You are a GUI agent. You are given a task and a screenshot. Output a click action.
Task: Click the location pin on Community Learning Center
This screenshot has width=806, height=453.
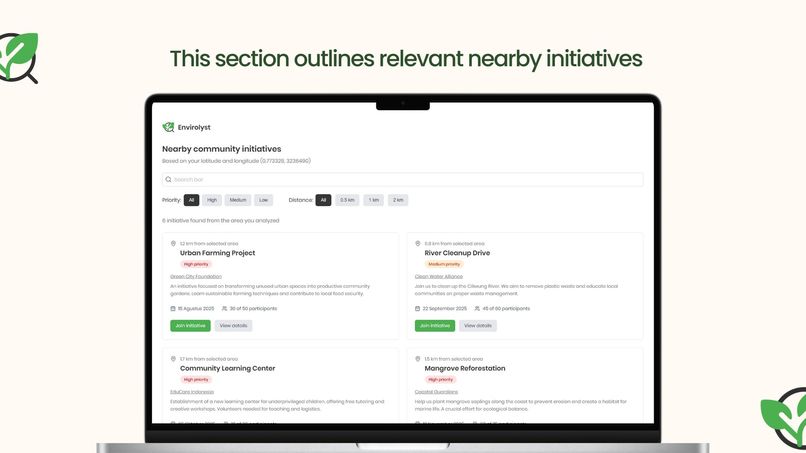tap(173, 359)
